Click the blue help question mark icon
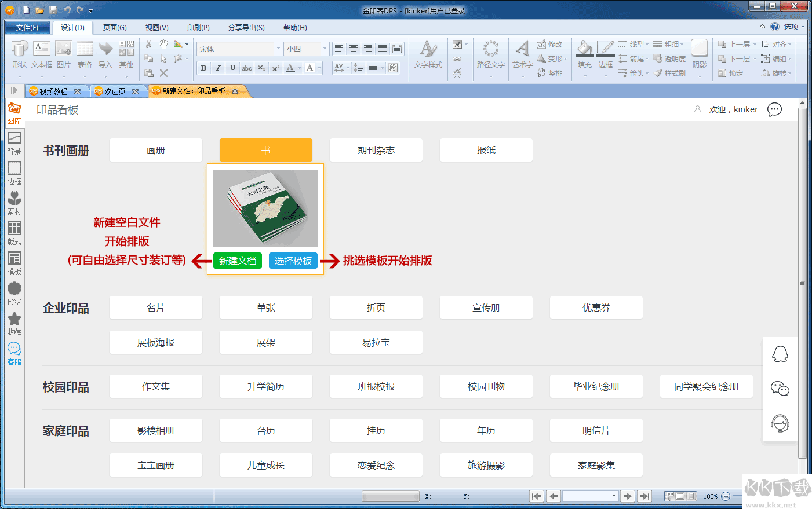The width and height of the screenshot is (812, 509). pyautogui.click(x=775, y=27)
